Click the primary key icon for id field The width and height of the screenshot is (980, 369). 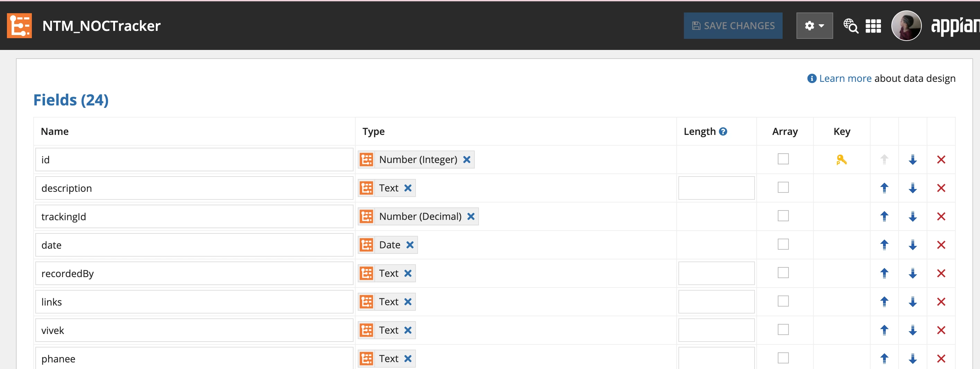[841, 160]
